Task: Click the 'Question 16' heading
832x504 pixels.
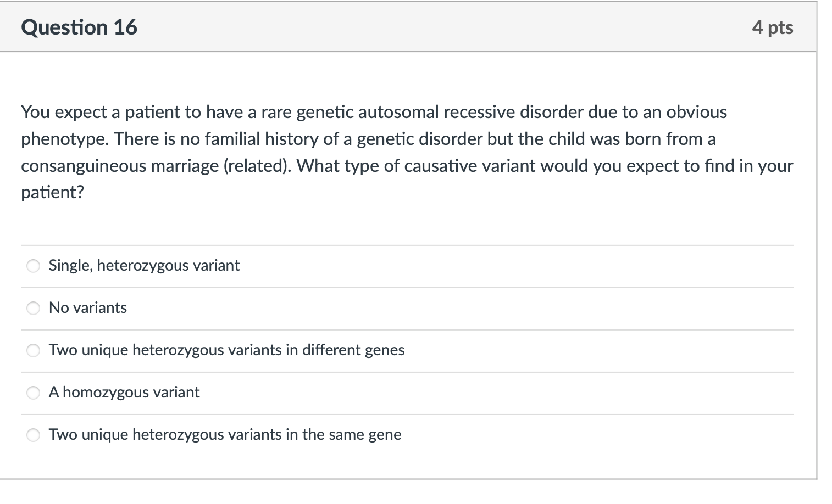Action: (x=79, y=27)
